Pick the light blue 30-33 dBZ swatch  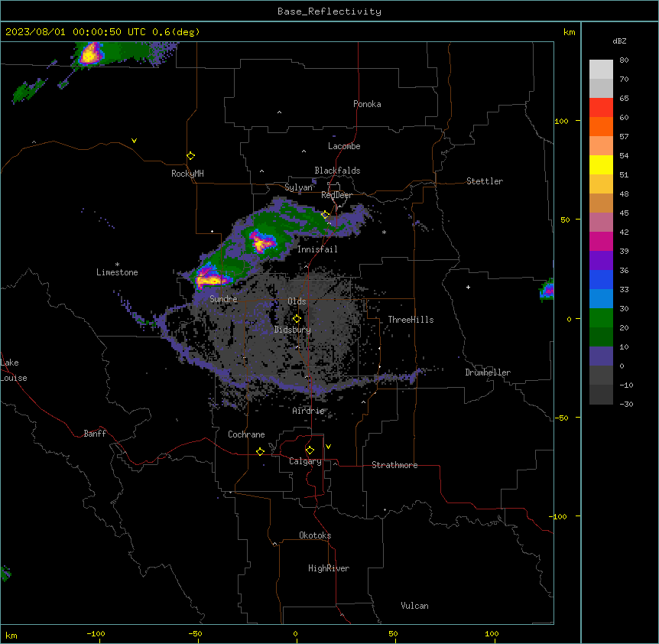coord(601,299)
